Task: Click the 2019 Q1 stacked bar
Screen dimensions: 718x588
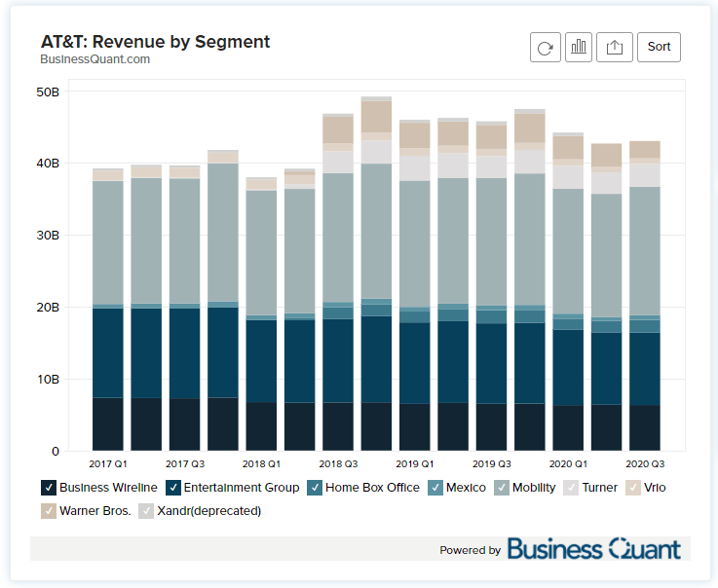Action: (415, 285)
